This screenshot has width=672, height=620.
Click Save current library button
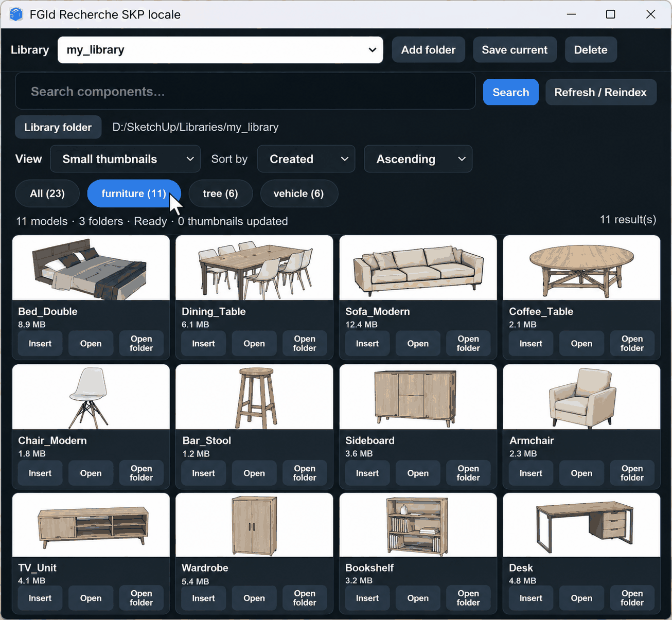pos(515,50)
